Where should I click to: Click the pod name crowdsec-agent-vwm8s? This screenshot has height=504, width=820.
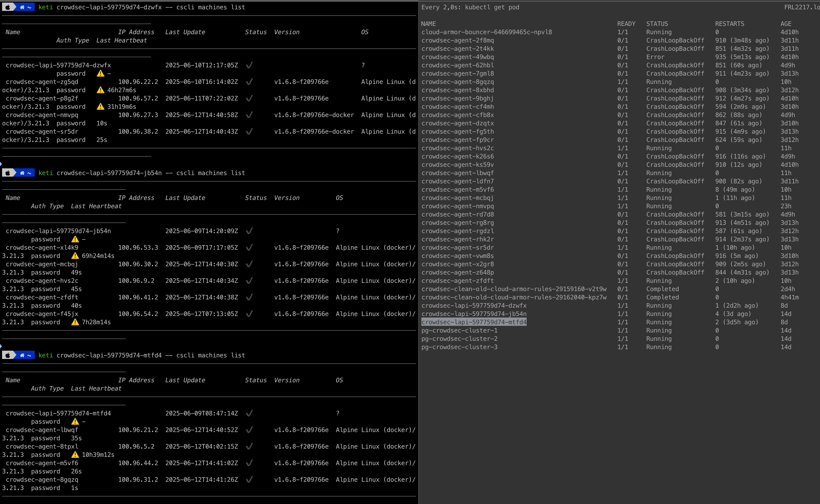(457, 256)
